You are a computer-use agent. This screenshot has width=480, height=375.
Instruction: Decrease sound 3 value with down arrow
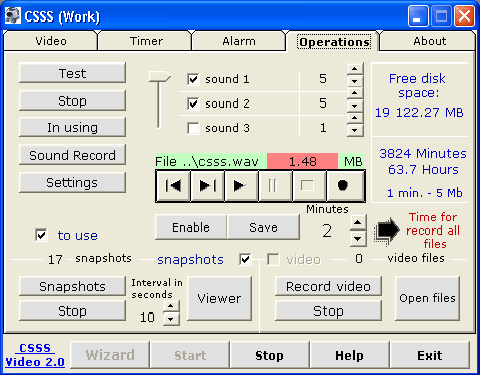(x=355, y=130)
